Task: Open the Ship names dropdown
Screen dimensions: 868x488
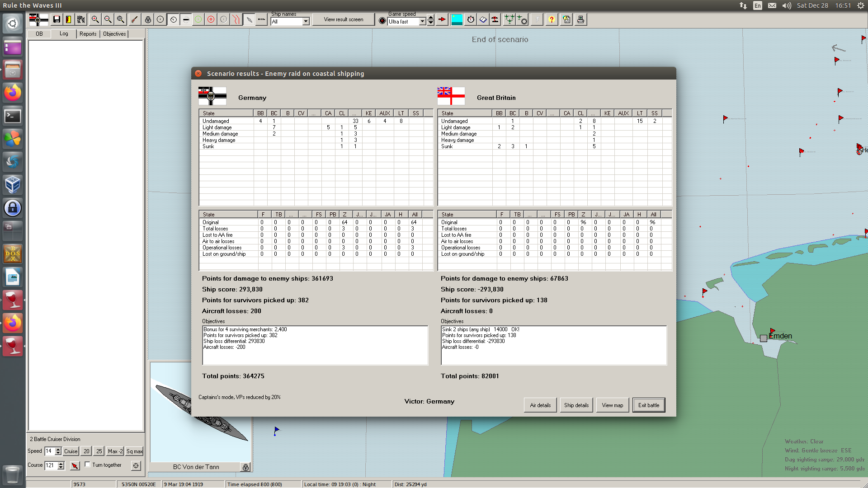Action: pos(306,21)
